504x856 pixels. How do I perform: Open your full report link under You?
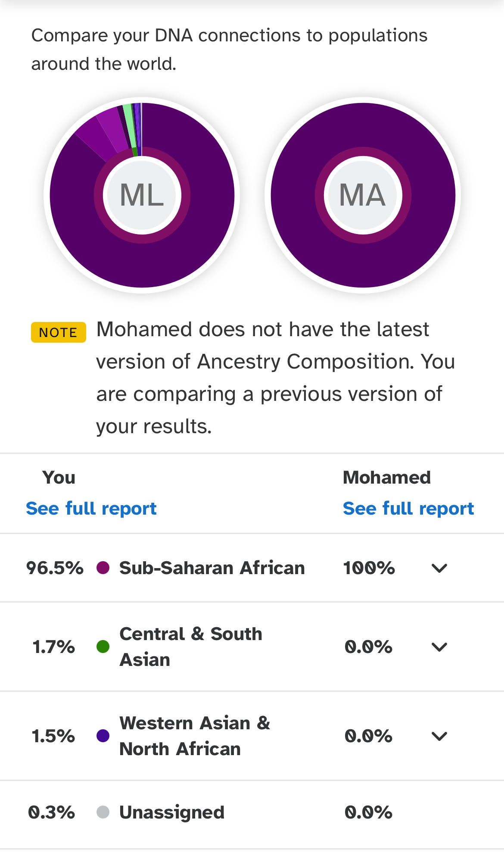91,509
